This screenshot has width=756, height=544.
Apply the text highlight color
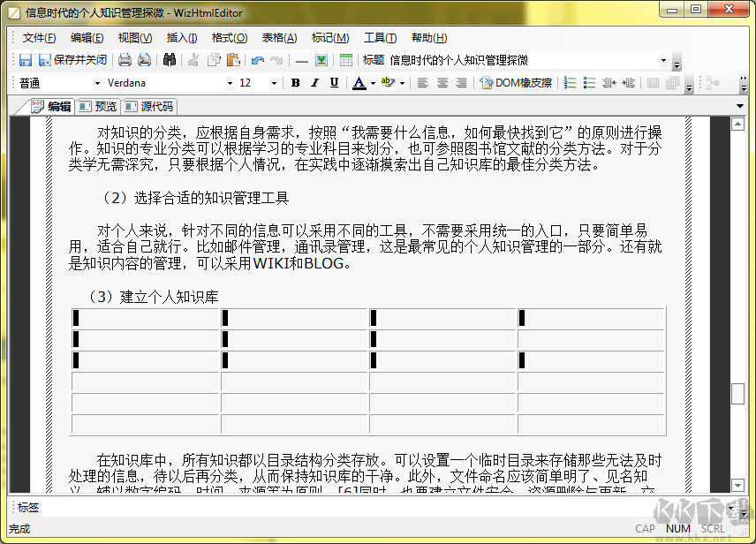pyautogui.click(x=388, y=83)
